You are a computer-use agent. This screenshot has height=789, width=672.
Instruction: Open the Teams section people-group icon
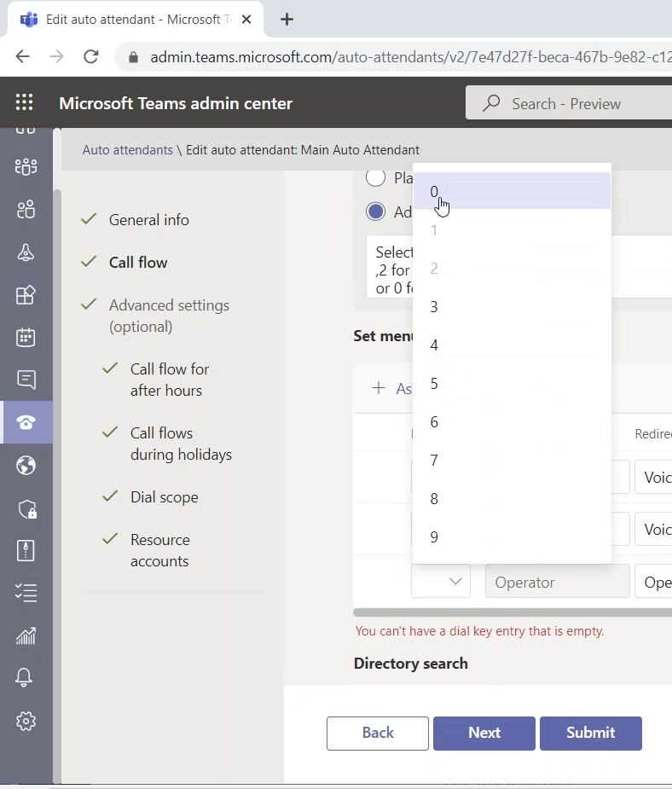coord(26,166)
